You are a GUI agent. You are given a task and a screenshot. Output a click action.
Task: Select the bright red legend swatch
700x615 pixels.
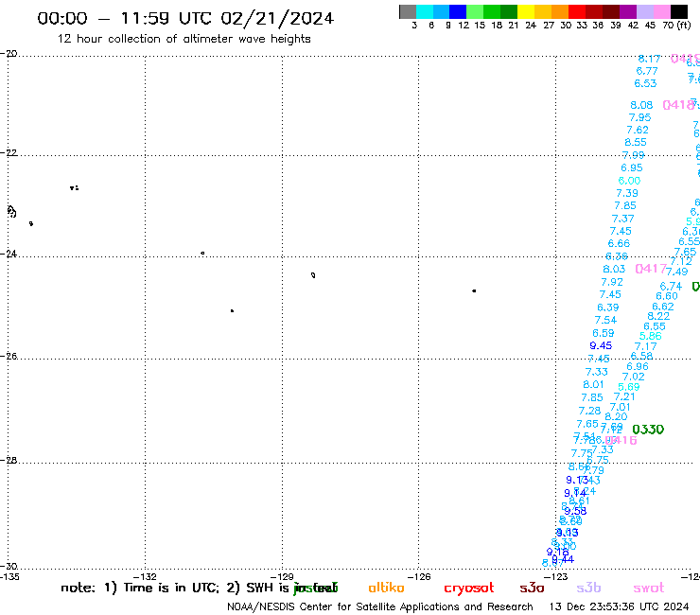click(x=577, y=11)
